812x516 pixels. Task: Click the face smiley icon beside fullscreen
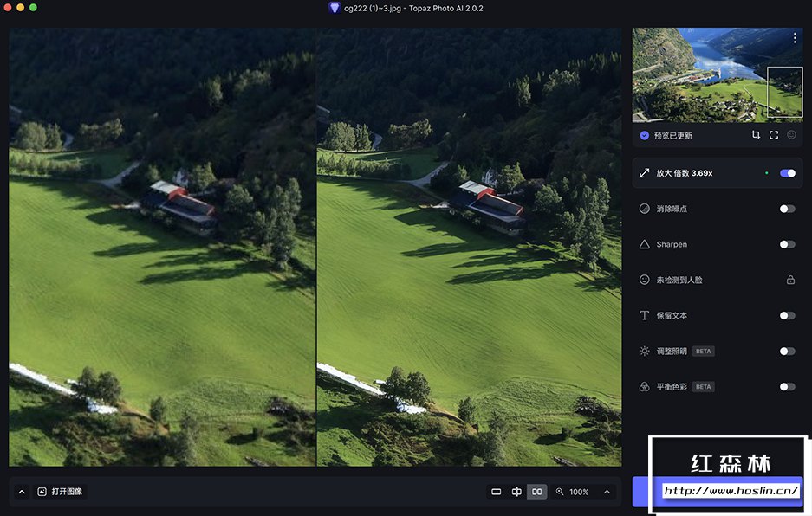click(791, 135)
